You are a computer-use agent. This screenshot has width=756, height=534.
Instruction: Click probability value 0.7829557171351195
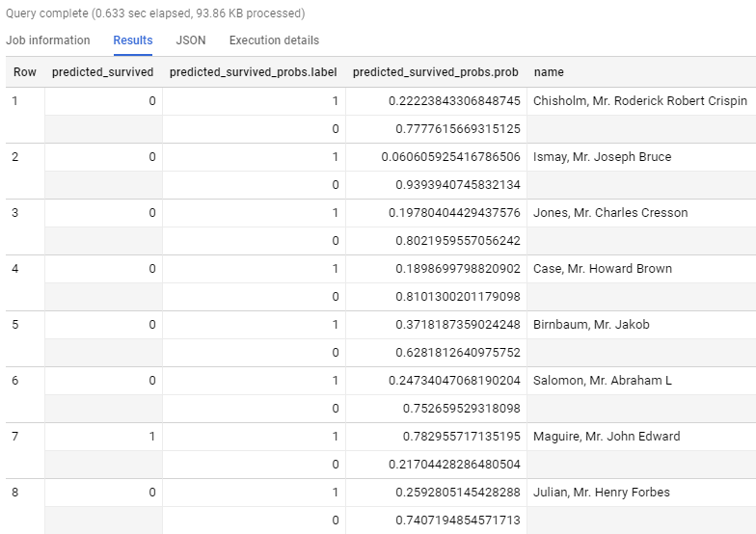click(x=461, y=436)
